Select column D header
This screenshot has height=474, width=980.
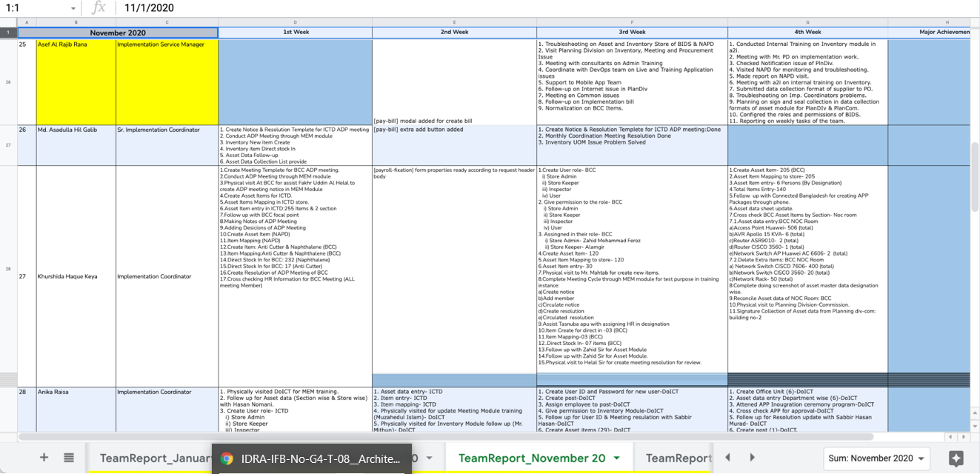point(296,22)
